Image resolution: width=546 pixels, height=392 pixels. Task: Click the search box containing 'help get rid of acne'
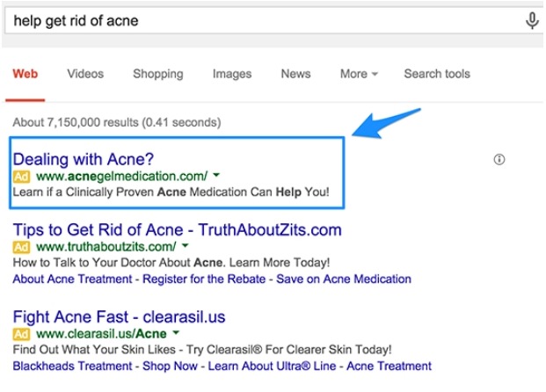tap(265, 21)
